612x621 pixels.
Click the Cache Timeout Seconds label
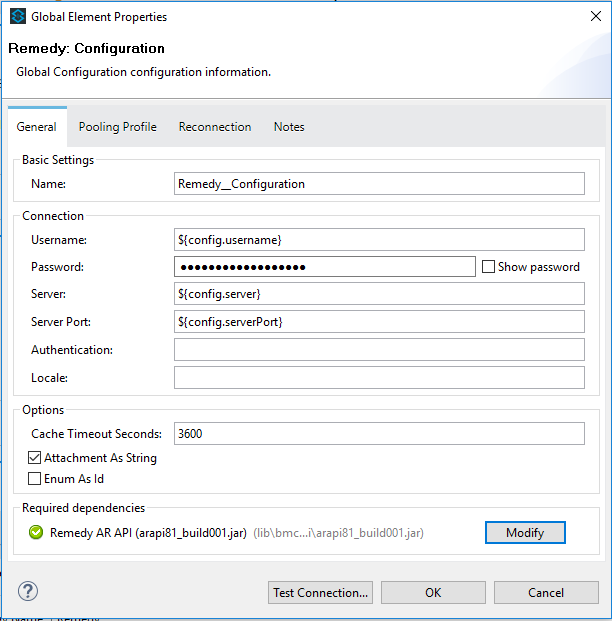point(96,434)
